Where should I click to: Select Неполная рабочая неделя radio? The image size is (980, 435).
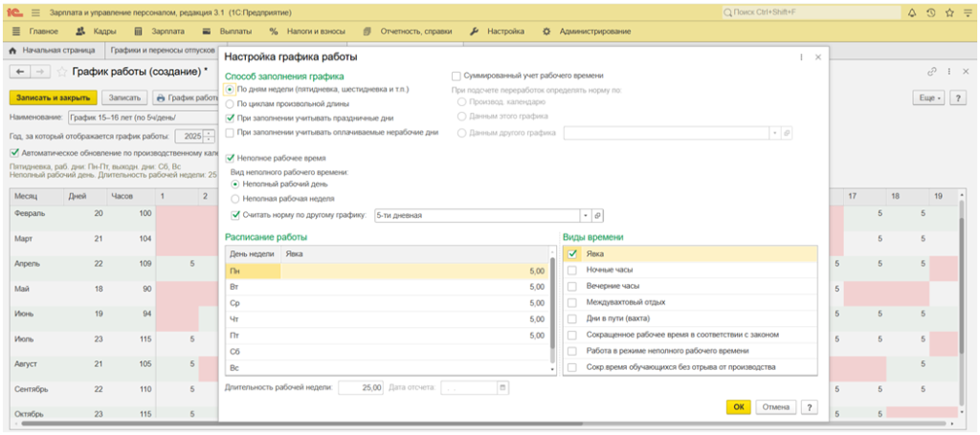click(235, 199)
